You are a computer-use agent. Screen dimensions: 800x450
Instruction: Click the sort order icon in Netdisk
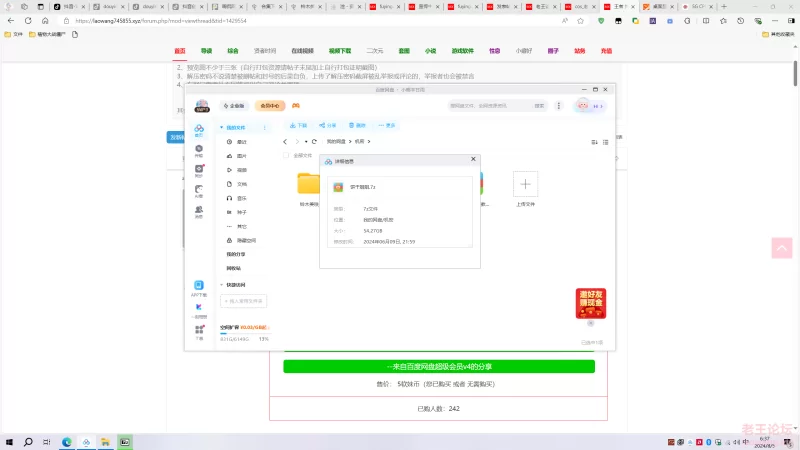(x=594, y=142)
